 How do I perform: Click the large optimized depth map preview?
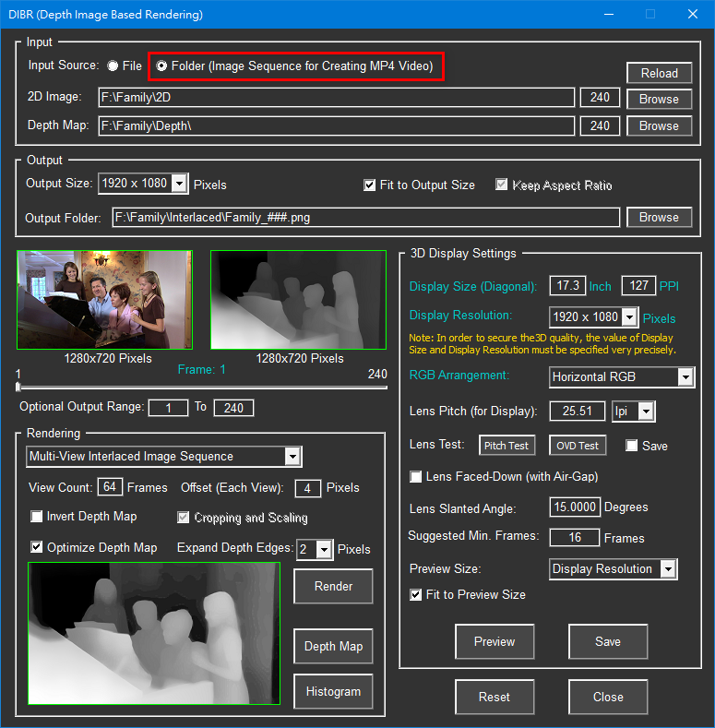154,634
